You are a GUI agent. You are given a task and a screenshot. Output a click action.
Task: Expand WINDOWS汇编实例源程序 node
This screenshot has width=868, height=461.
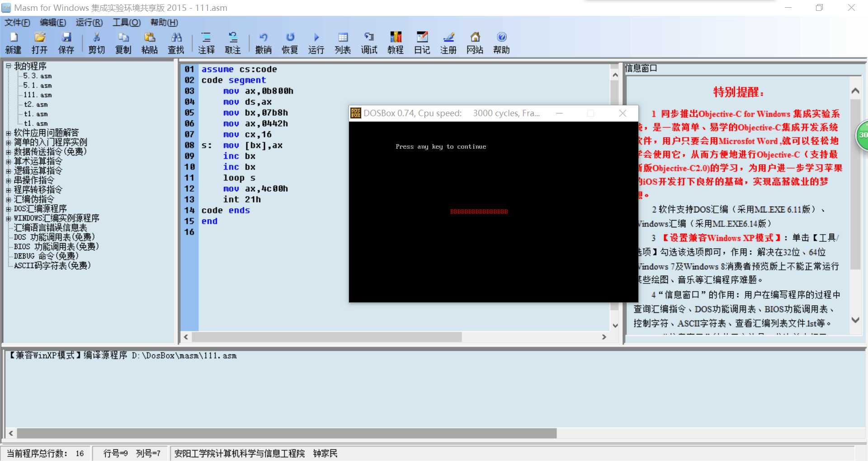coord(8,218)
